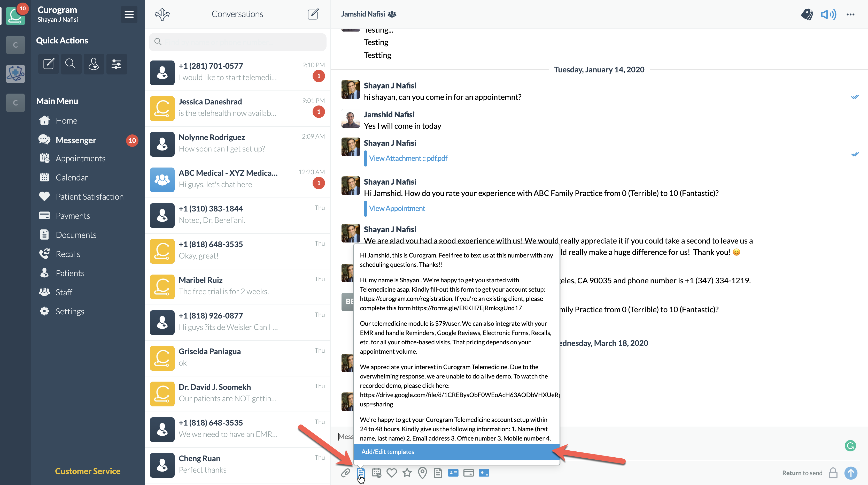The height and width of the screenshot is (485, 868).
Task: Open the three-dots more options menu
Action: point(850,14)
